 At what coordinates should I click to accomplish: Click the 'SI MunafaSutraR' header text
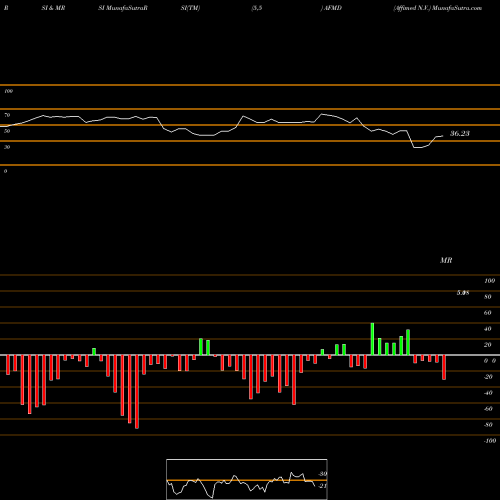(123, 8)
